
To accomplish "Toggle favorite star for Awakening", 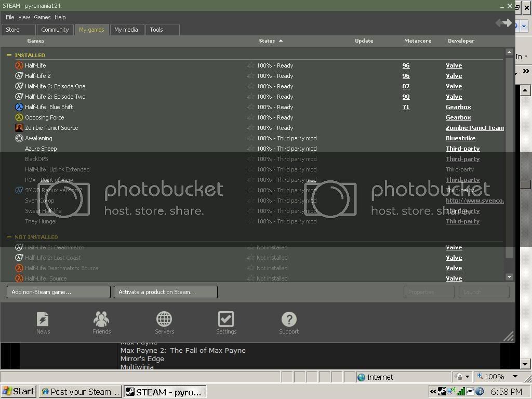I will (250, 138).
